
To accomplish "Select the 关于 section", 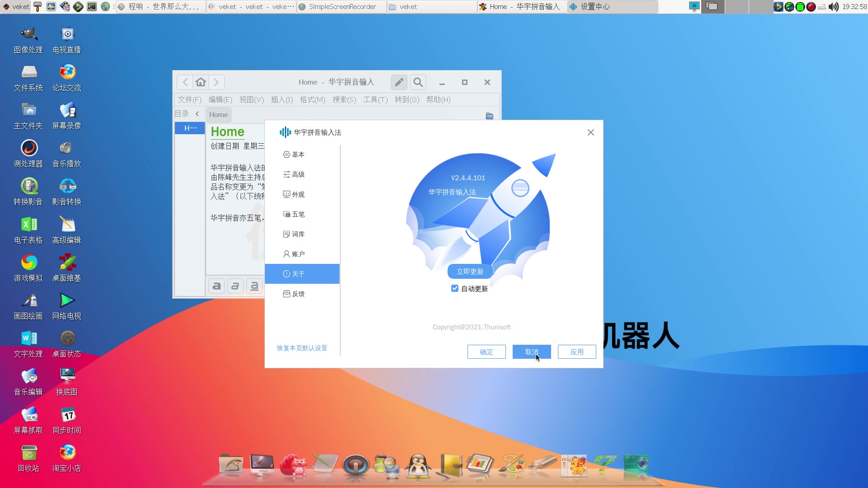I will tap(302, 274).
